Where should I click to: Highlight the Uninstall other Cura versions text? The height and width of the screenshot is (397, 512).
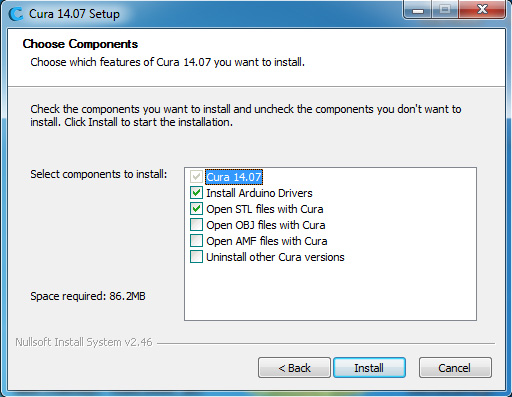pos(275,257)
